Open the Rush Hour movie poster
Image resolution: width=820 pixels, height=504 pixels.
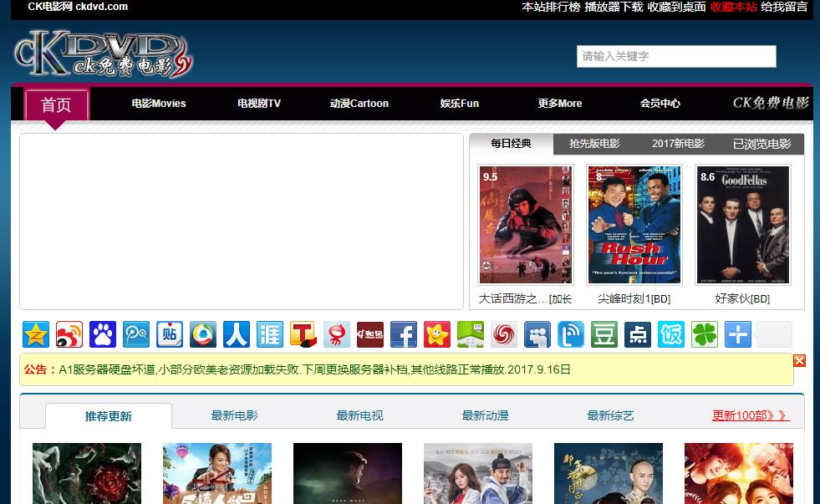pyautogui.click(x=634, y=225)
